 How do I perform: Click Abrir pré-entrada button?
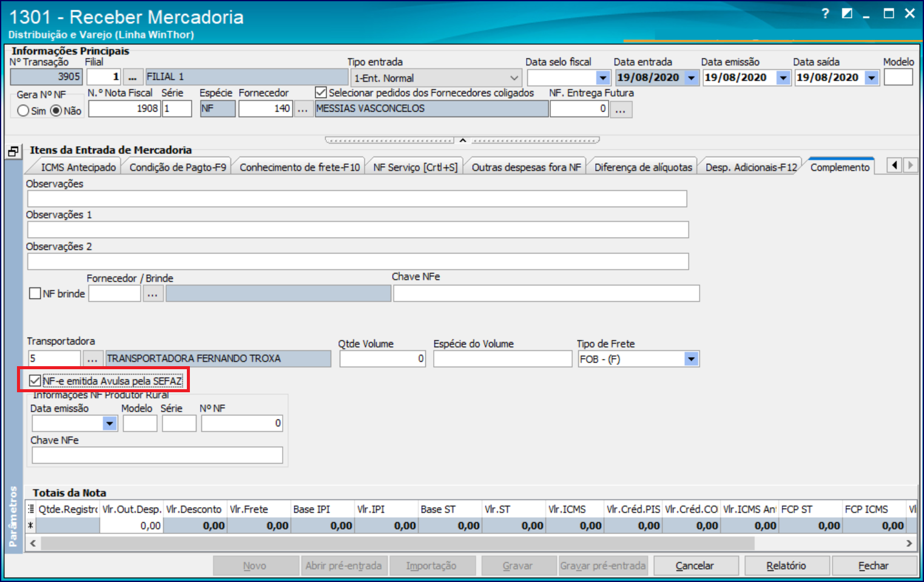[x=343, y=566]
